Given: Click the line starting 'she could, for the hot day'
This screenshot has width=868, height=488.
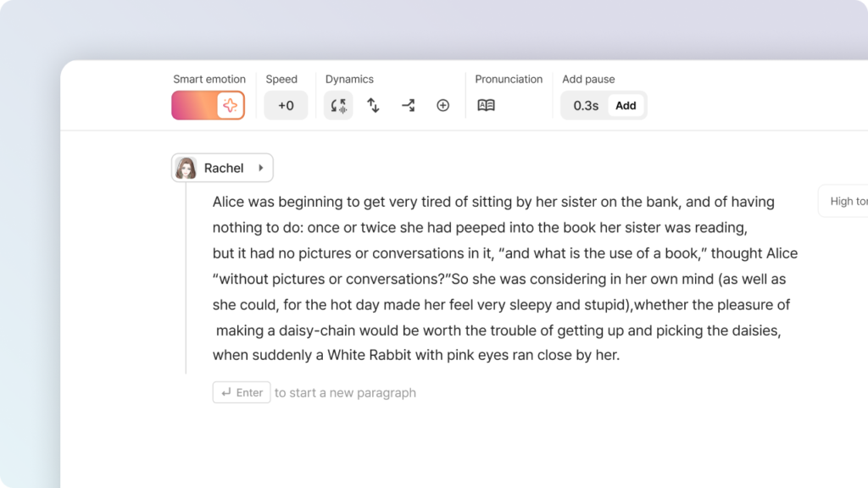Looking at the screenshot, I should point(501,304).
